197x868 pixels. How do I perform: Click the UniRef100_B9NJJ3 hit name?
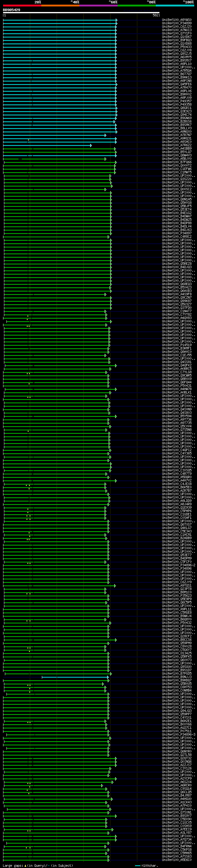click(177, 677)
